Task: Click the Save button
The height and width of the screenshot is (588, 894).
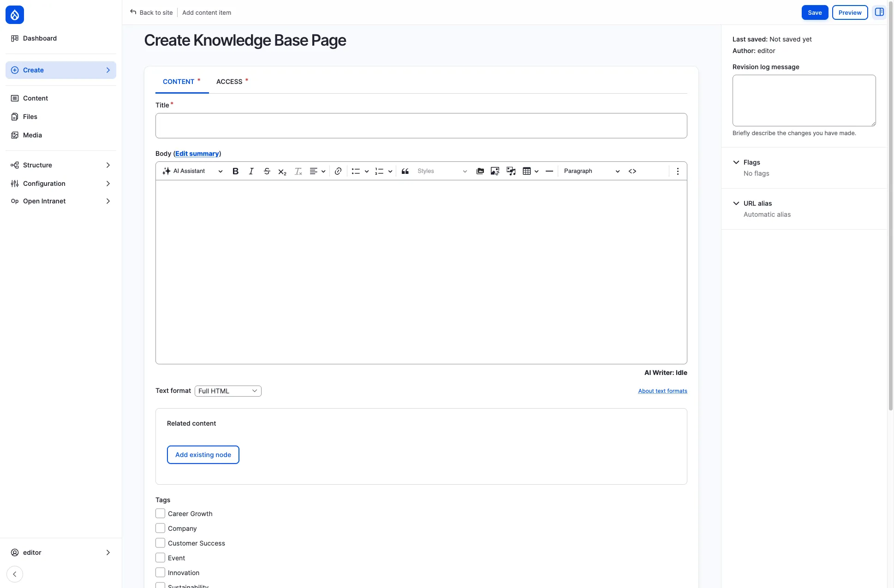Action: click(x=815, y=12)
